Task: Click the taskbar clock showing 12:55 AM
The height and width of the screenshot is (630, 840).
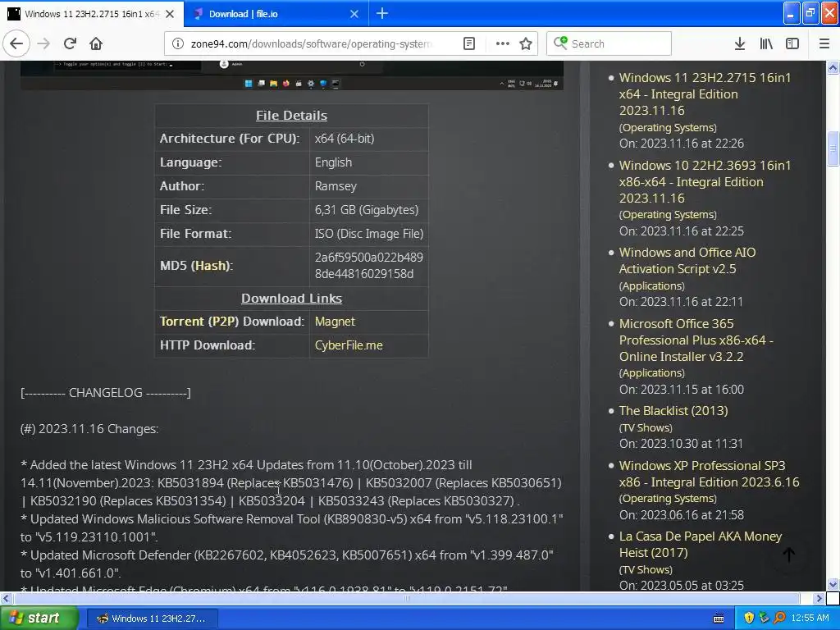Action: (x=810, y=619)
